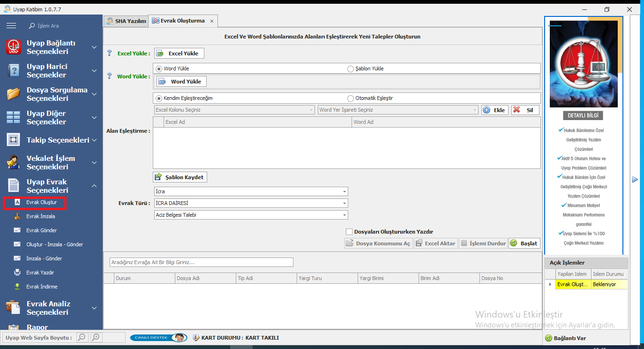Select Kendim Eşleştireceğim radio option

click(x=159, y=99)
